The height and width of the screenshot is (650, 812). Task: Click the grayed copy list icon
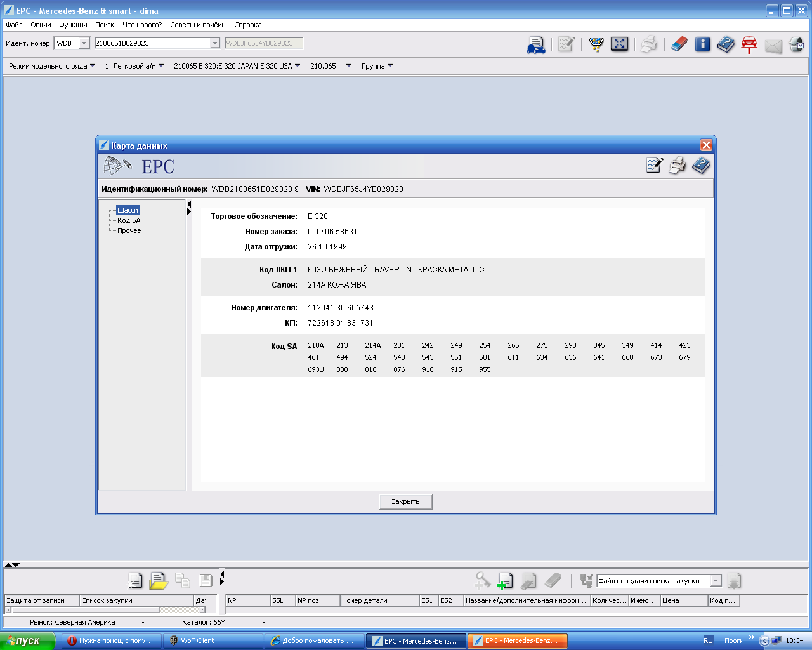click(x=183, y=580)
